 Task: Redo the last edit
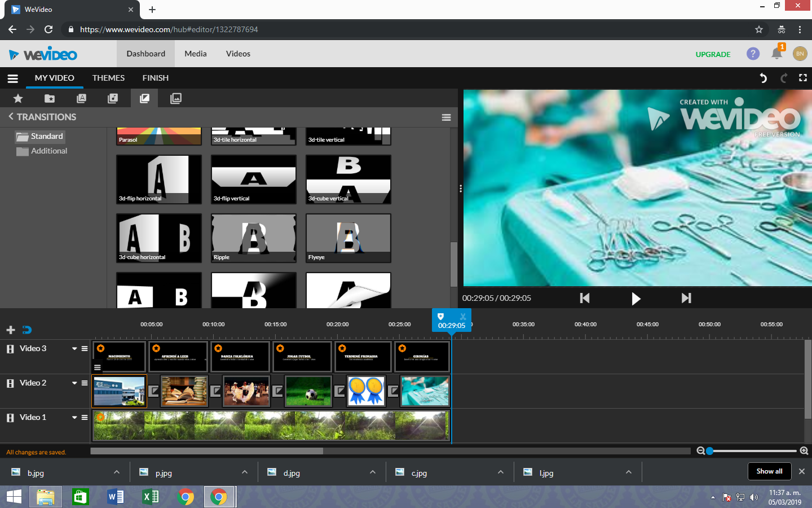[783, 78]
